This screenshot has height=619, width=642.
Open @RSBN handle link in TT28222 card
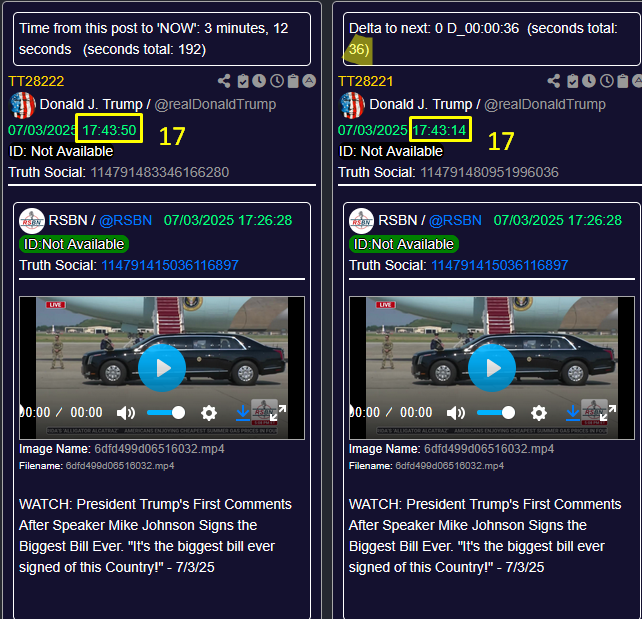pyautogui.click(x=126, y=220)
